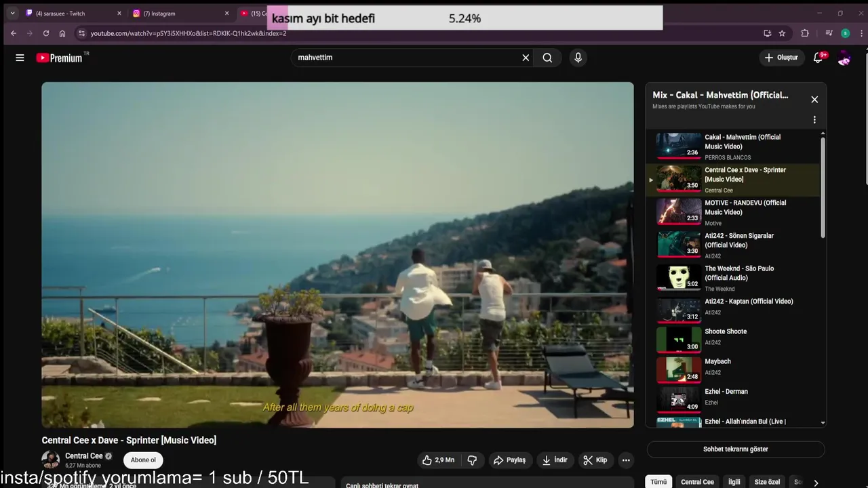Play Ati242 - Kaptan from the mix
Screen dimensions: 868x488
click(x=734, y=310)
